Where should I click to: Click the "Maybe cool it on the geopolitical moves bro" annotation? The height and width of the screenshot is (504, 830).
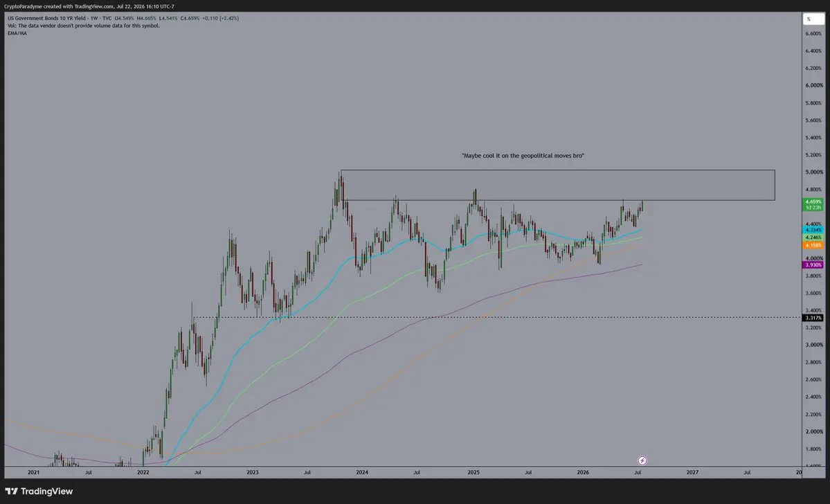(x=523, y=156)
